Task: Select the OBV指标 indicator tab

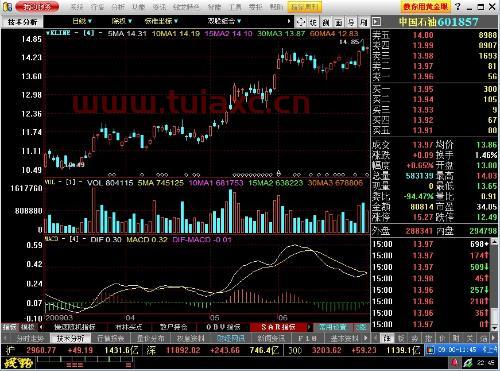Action: tap(223, 327)
